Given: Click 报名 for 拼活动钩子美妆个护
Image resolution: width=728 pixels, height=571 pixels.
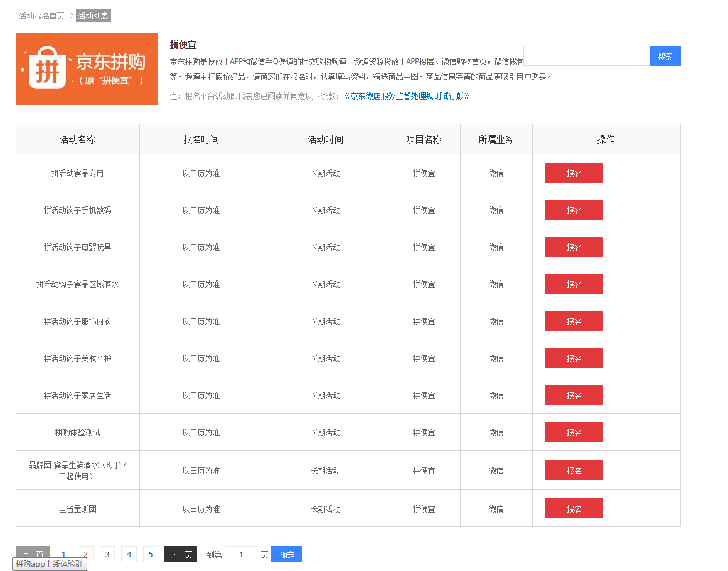Looking at the screenshot, I should point(574,358).
